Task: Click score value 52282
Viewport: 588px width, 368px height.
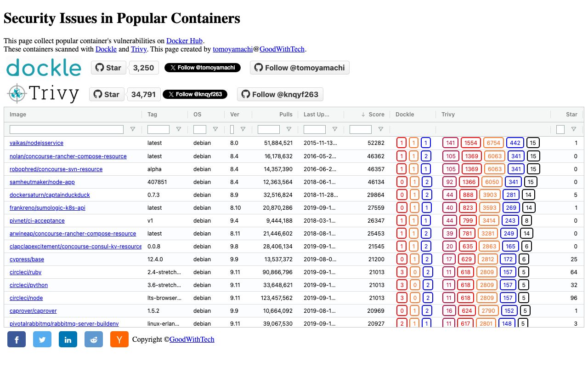Action: 376,143
